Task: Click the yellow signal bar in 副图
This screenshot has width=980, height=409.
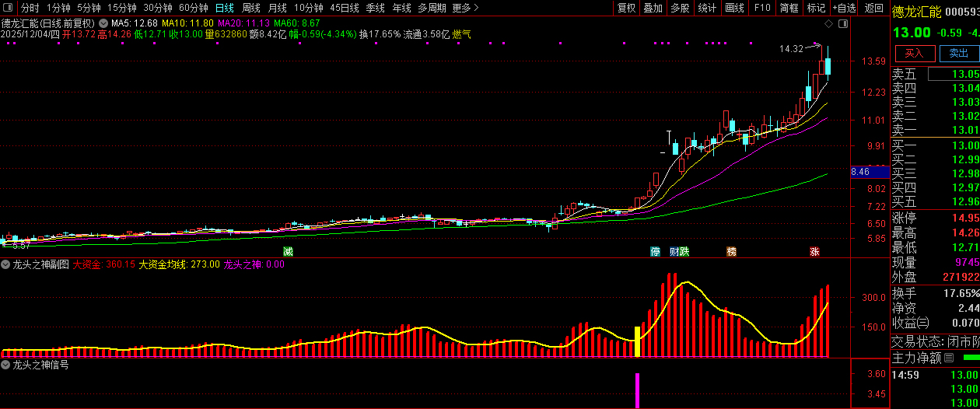Action: (x=637, y=341)
